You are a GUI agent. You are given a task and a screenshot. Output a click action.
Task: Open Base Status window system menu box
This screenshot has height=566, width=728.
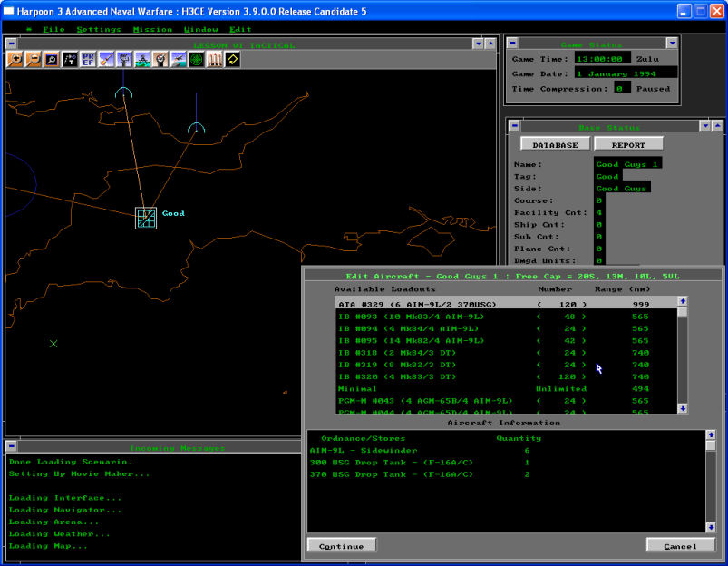514,125
